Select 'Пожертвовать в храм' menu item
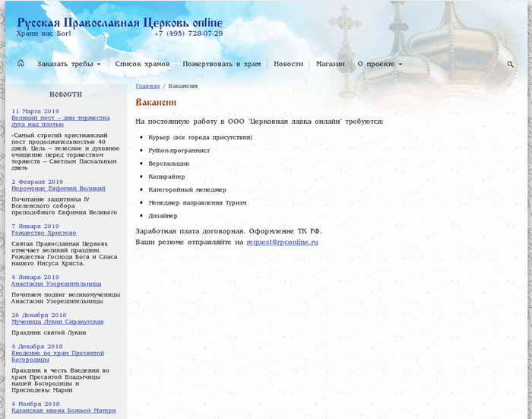This screenshot has width=532, height=419. coord(221,65)
